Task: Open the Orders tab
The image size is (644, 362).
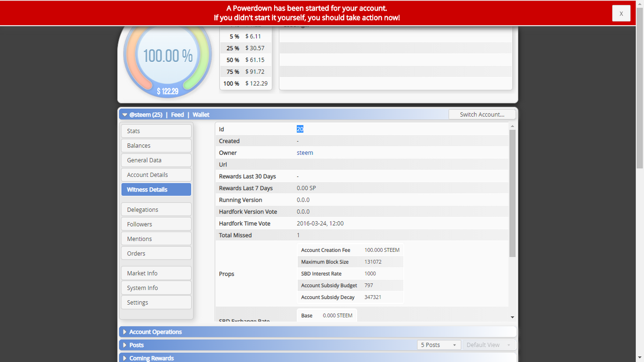Action: [156, 253]
